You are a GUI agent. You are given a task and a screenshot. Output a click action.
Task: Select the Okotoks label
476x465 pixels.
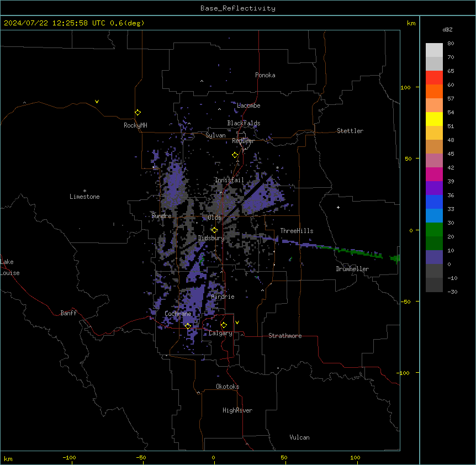click(228, 387)
